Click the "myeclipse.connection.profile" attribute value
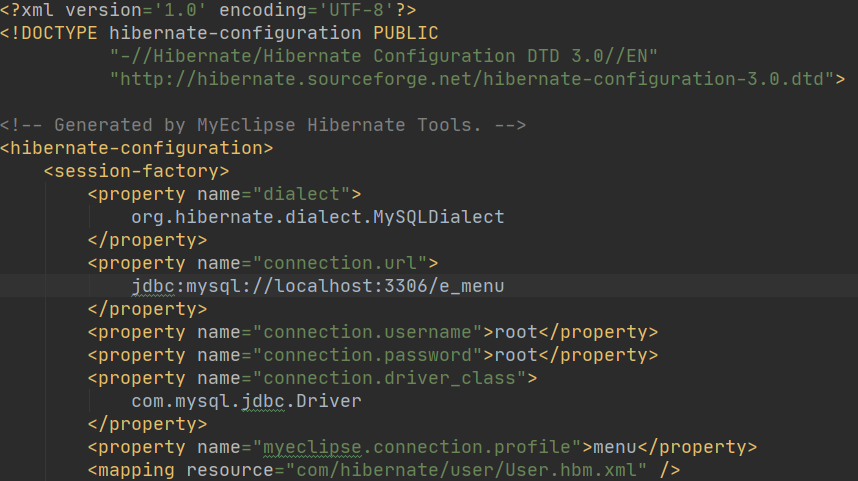Image resolution: width=858 pixels, height=481 pixels. (416, 447)
